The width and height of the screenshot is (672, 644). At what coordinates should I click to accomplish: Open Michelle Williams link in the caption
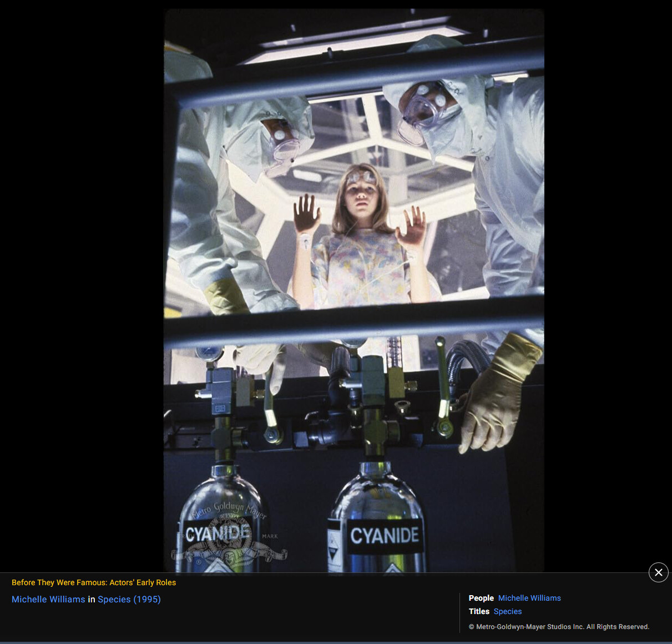click(x=48, y=599)
